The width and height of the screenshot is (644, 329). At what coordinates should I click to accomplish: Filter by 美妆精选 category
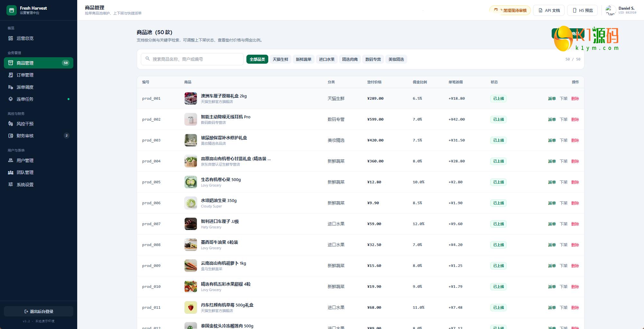[396, 59]
